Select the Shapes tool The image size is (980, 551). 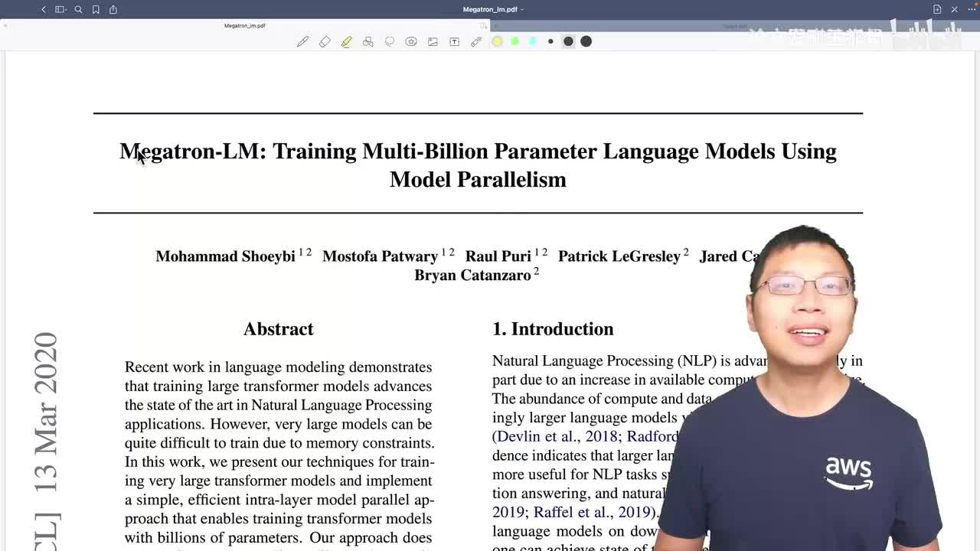coord(367,41)
